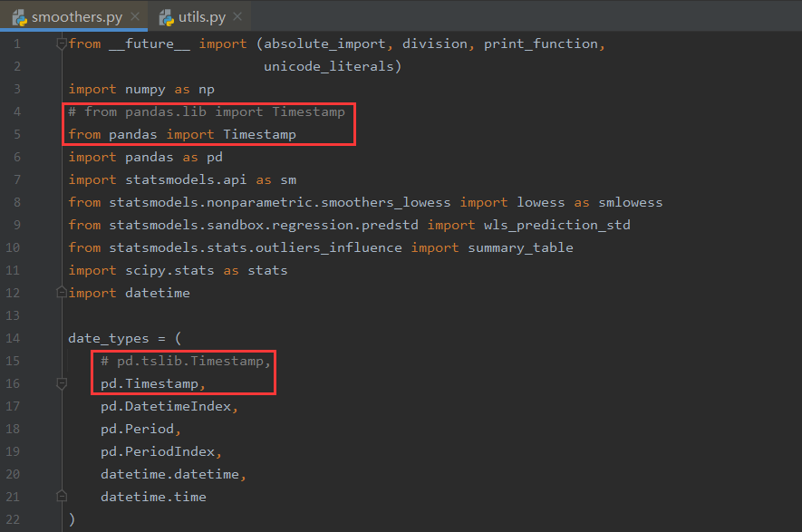
Task: Click 'statsmodels.sandbox.regression.predstd' module path
Action: 264,225
